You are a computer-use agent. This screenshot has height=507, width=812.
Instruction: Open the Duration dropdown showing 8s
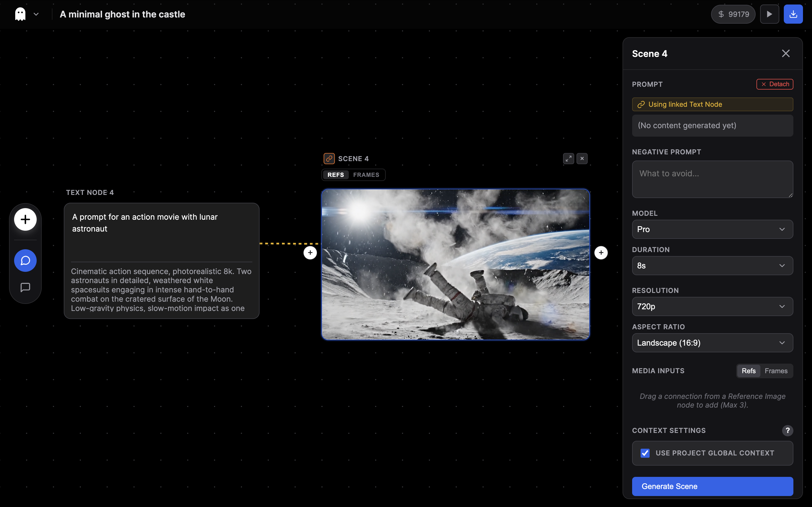[x=712, y=266]
